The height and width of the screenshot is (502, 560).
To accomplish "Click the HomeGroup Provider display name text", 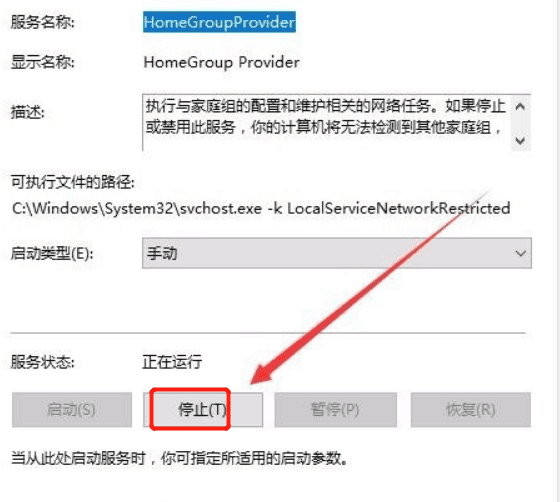I will click(x=221, y=62).
